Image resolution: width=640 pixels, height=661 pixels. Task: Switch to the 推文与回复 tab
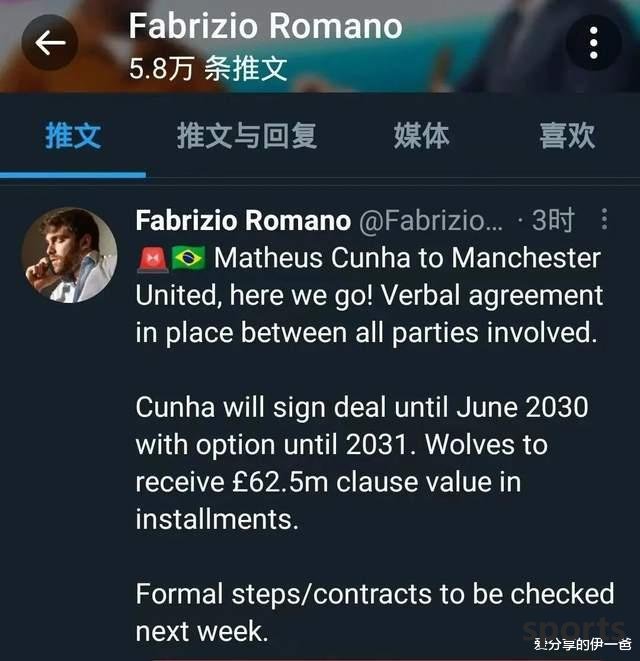[247, 136]
